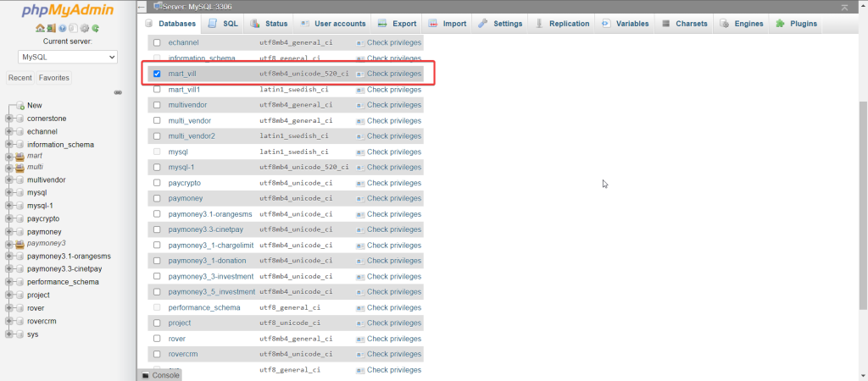The image size is (868, 381).
Task: Expand the cornerstone database tree node
Action: point(9,119)
